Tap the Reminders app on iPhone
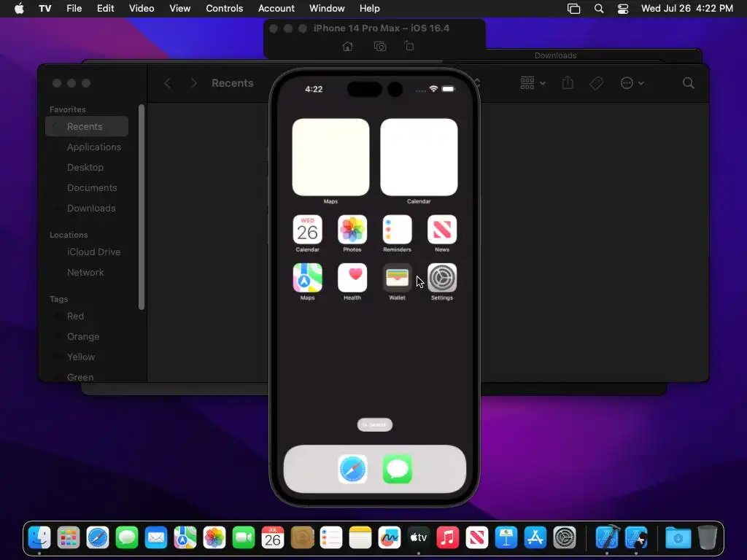 pos(397,230)
